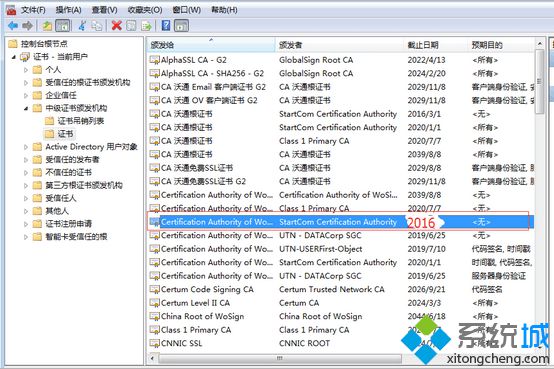
Task: Collapse the 证书 - 当前用户 tree node
Action: coord(14,57)
